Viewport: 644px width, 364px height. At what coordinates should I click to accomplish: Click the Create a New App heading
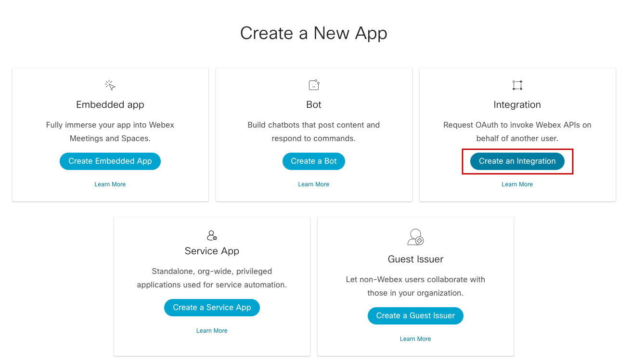click(x=314, y=33)
